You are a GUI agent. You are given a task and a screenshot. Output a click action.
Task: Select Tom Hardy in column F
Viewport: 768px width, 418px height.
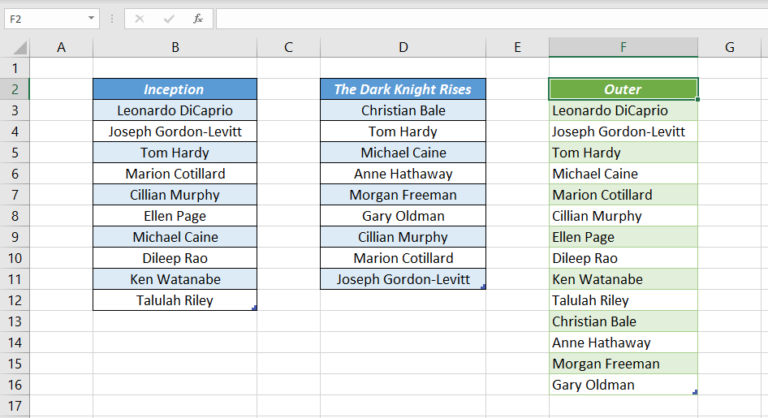click(623, 152)
